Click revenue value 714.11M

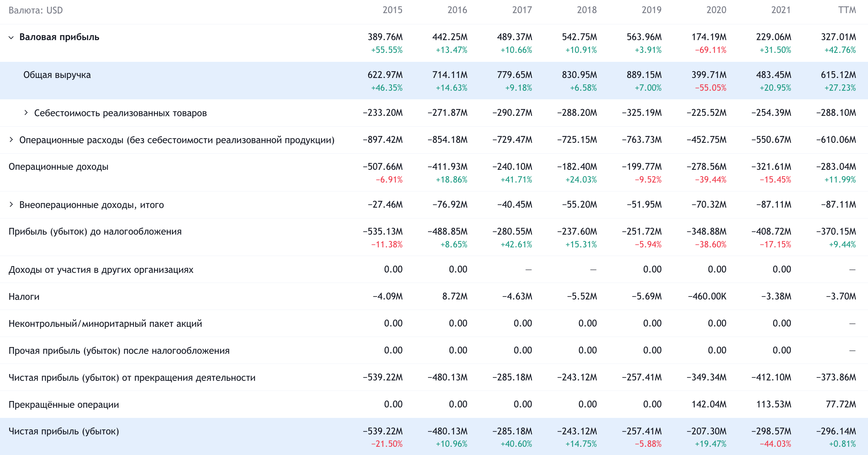(x=450, y=75)
